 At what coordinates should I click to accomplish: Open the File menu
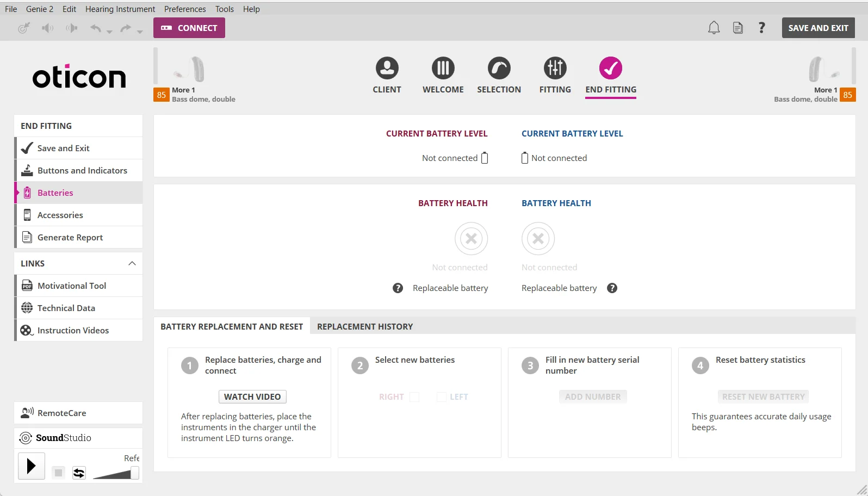pyautogui.click(x=11, y=9)
